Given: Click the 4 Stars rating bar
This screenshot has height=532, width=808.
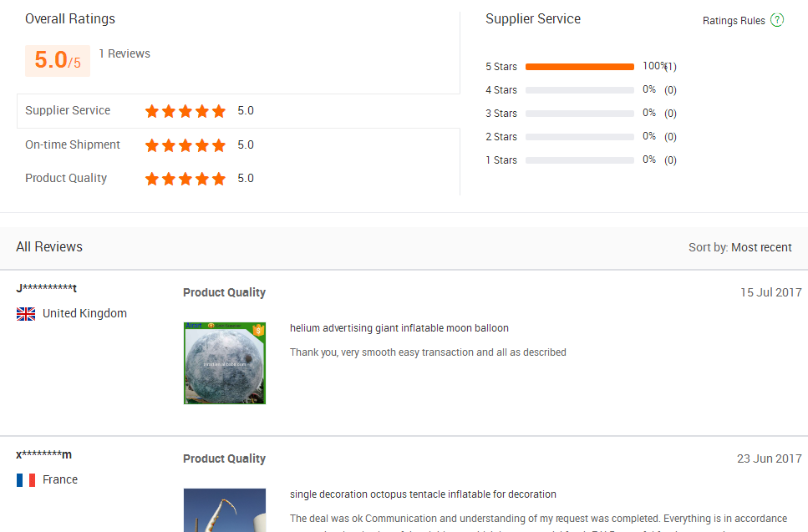Looking at the screenshot, I should pyautogui.click(x=580, y=90).
